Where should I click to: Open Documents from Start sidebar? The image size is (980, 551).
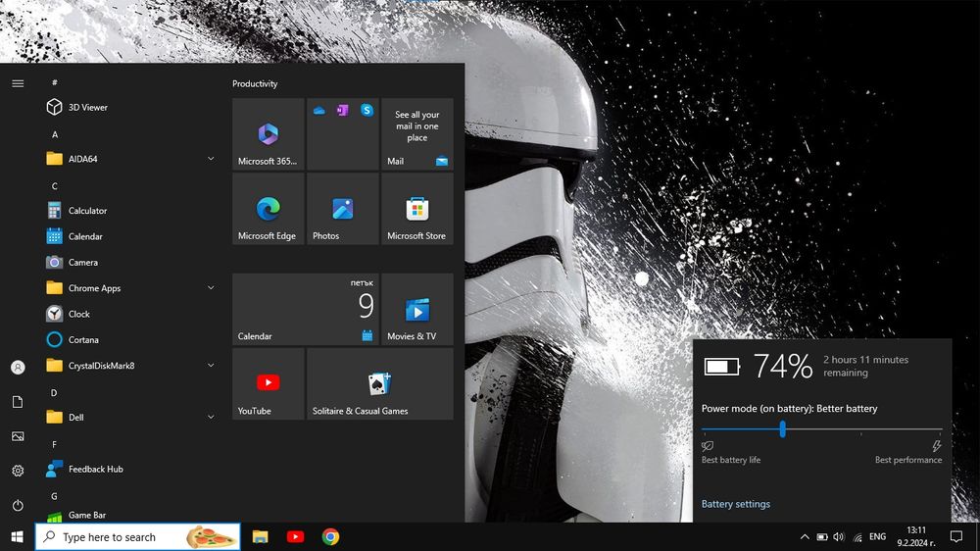18,402
